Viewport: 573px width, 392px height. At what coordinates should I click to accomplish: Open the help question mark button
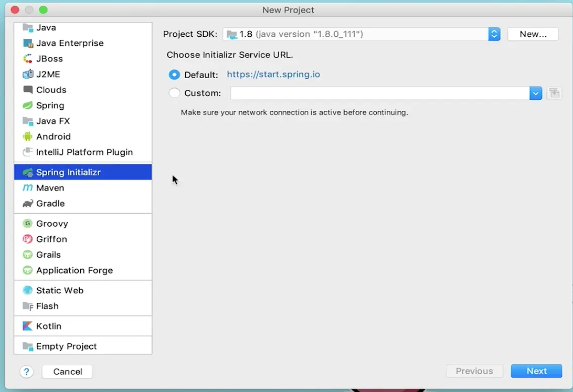(x=27, y=371)
